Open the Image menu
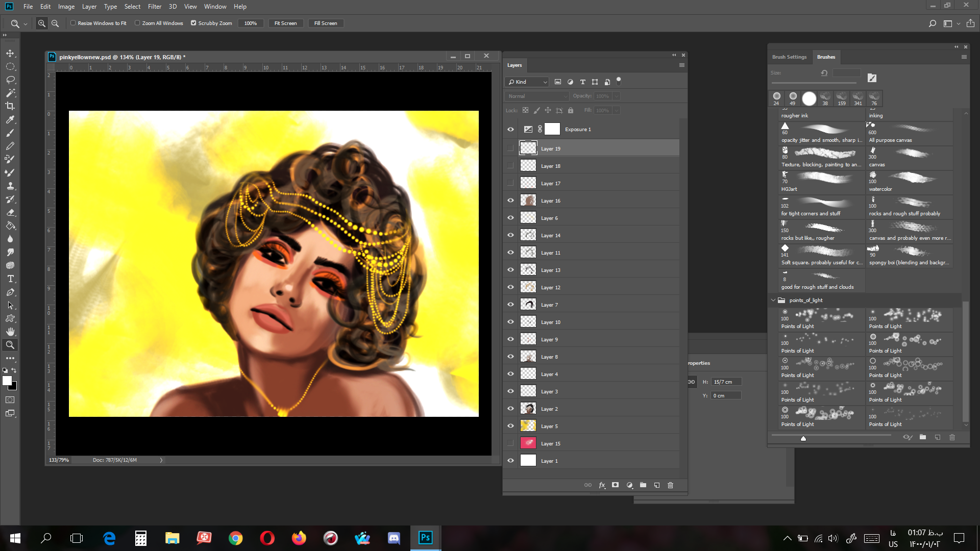Screen dimensions: 980x551 tap(66, 7)
